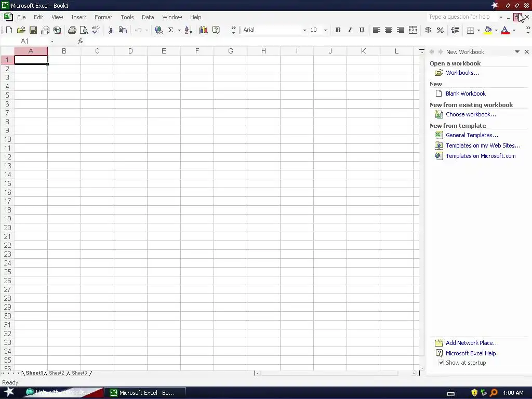Screen dimensions: 532x399
Task: Click the Decrease Indent icon
Action: coord(455,30)
